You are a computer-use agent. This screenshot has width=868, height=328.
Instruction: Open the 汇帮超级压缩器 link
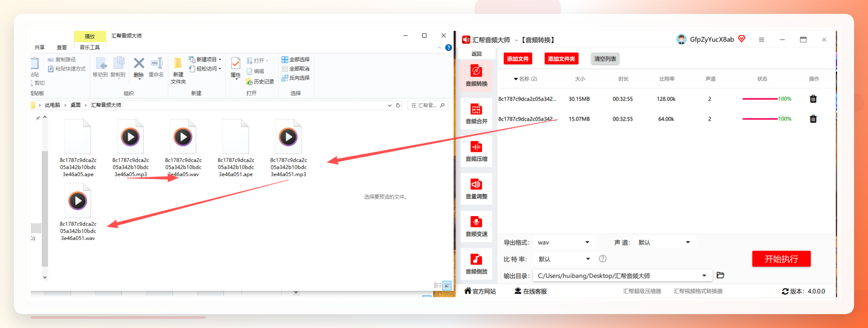[642, 291]
